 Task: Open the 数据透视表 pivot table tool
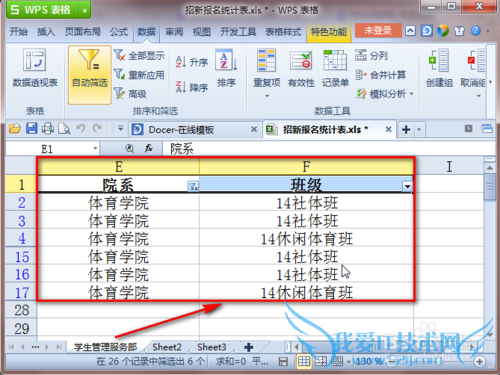[x=35, y=68]
